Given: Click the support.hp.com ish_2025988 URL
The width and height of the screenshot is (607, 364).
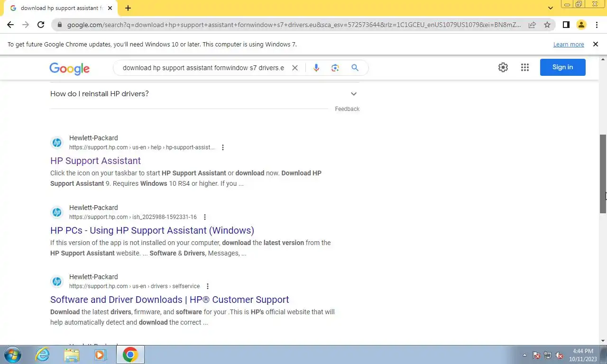Looking at the screenshot, I should click(x=133, y=217).
